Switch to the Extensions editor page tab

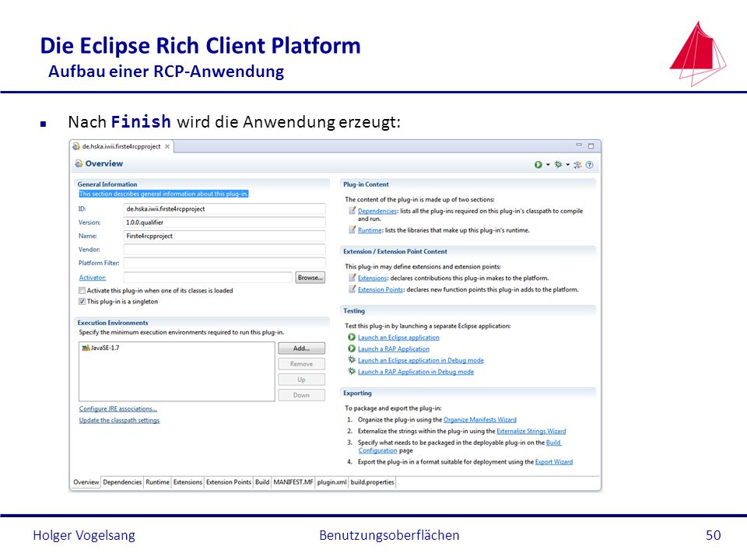pos(188,482)
